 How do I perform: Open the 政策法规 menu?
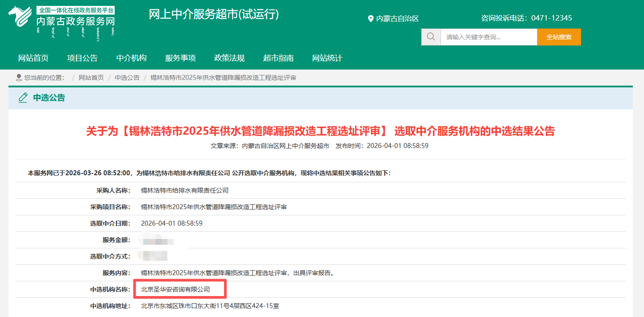(x=229, y=58)
